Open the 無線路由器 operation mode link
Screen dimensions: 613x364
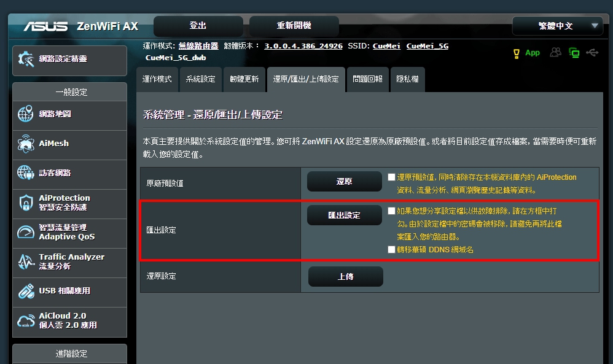click(x=198, y=46)
